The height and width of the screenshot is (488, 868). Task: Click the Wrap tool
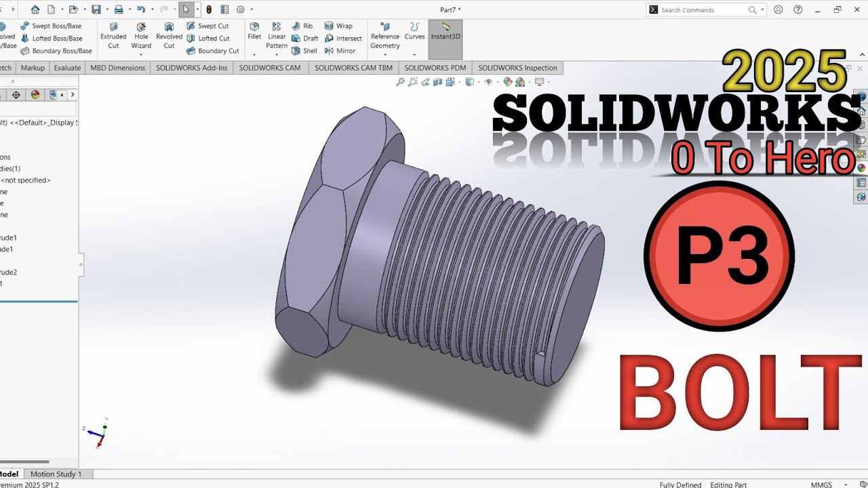(338, 26)
